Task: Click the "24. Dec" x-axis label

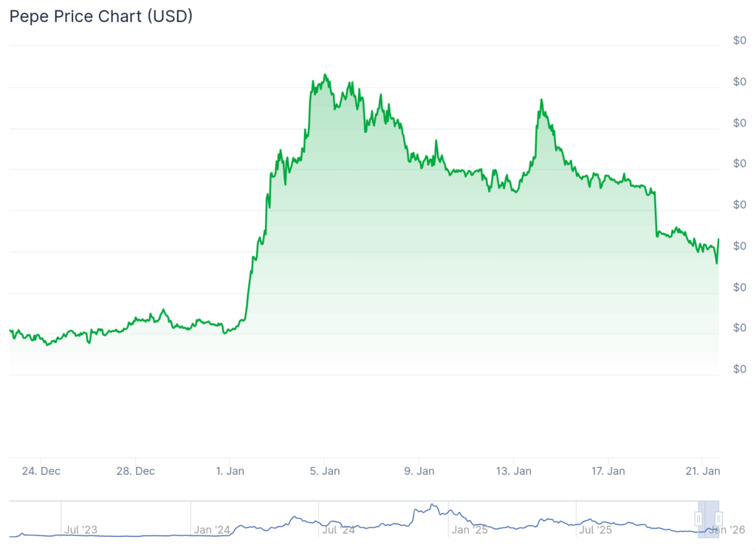Action: (41, 471)
